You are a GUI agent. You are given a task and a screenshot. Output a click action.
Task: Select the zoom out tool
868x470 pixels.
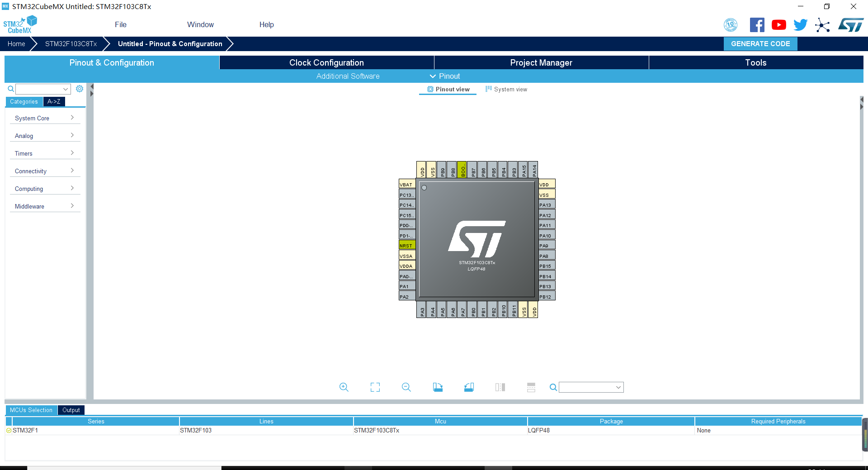click(406, 387)
